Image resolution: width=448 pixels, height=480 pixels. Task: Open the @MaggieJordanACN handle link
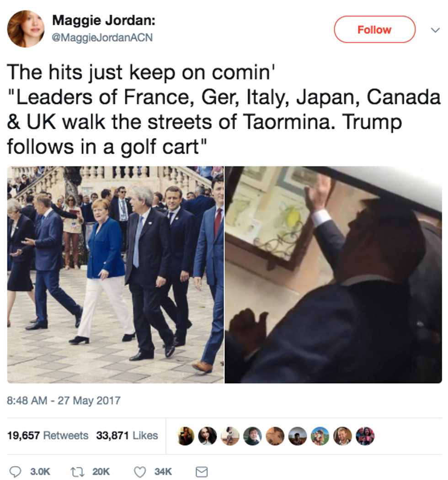pyautogui.click(x=102, y=37)
